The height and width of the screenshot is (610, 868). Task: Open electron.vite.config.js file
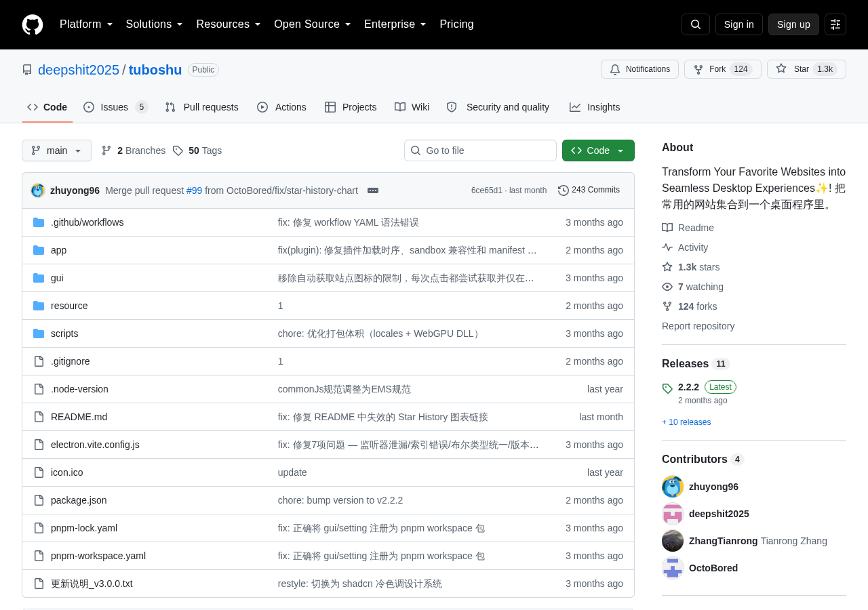[95, 445]
